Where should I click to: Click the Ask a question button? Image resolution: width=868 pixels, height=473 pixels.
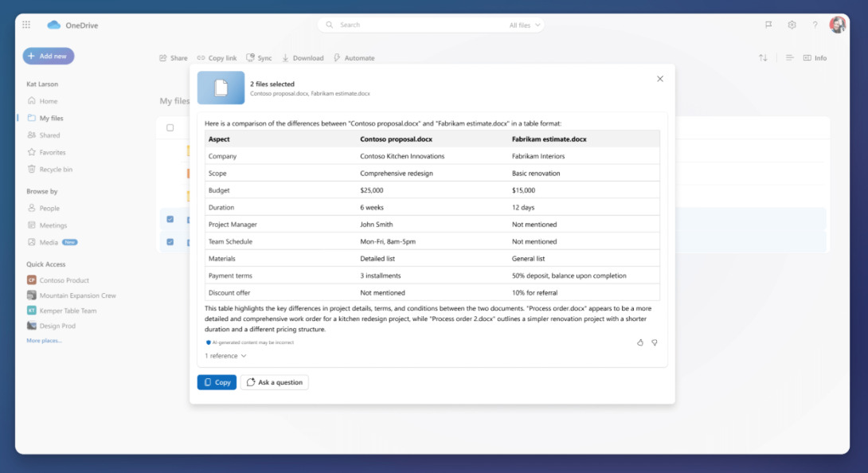(275, 382)
